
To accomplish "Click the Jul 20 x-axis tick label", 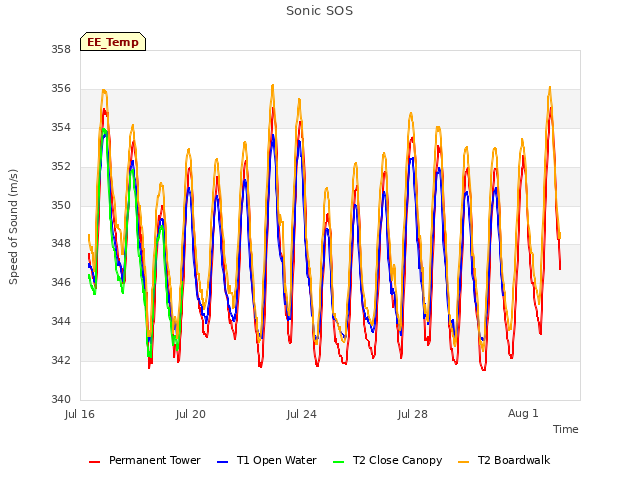I will 191,414.
